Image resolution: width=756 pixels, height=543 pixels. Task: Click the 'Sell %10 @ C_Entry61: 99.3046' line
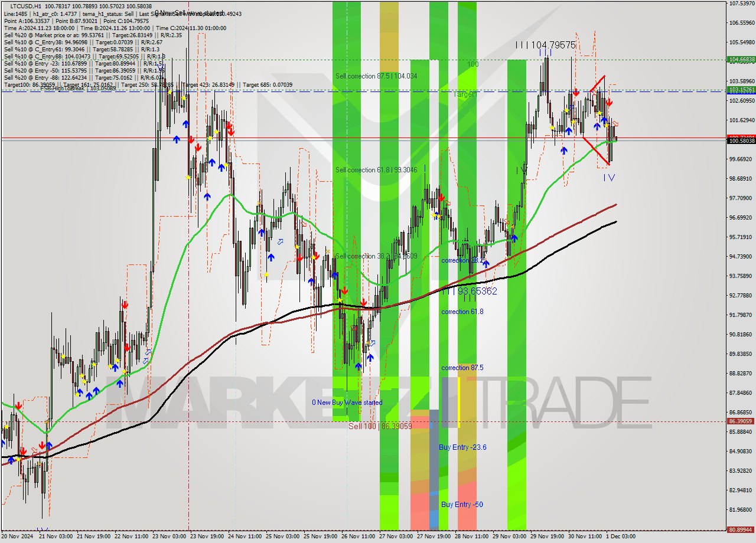point(83,49)
